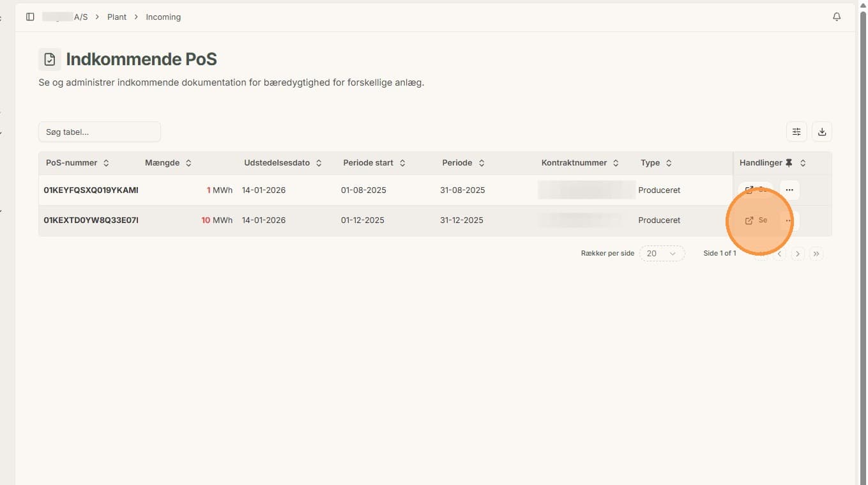Screen dimensions: 868x485
Task: Click the Se button in 10 MWh row
Action: (x=756, y=220)
